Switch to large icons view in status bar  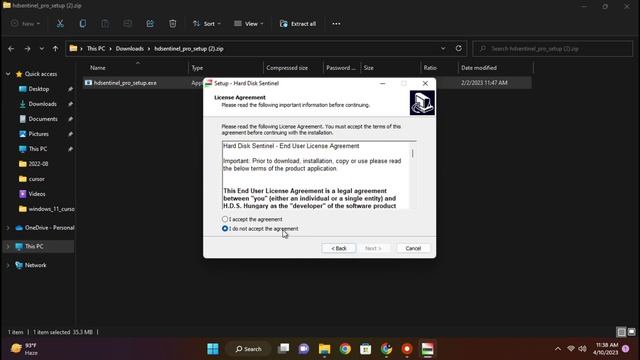(631, 332)
